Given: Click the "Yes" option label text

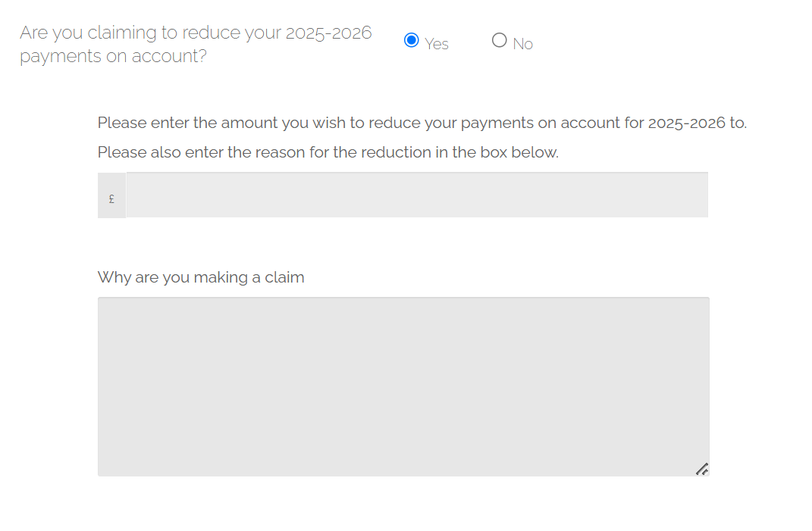Looking at the screenshot, I should pos(437,44).
